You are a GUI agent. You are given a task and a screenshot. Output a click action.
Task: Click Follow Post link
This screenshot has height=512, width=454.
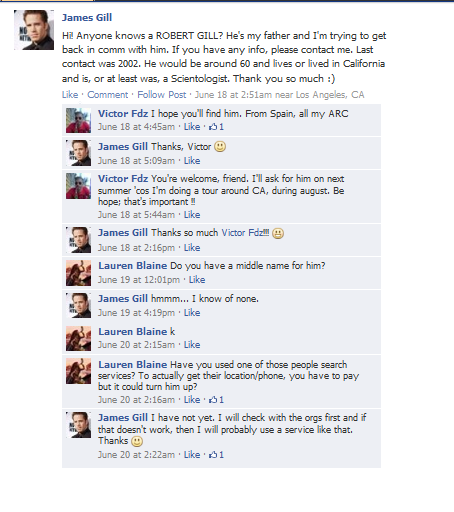(162, 95)
